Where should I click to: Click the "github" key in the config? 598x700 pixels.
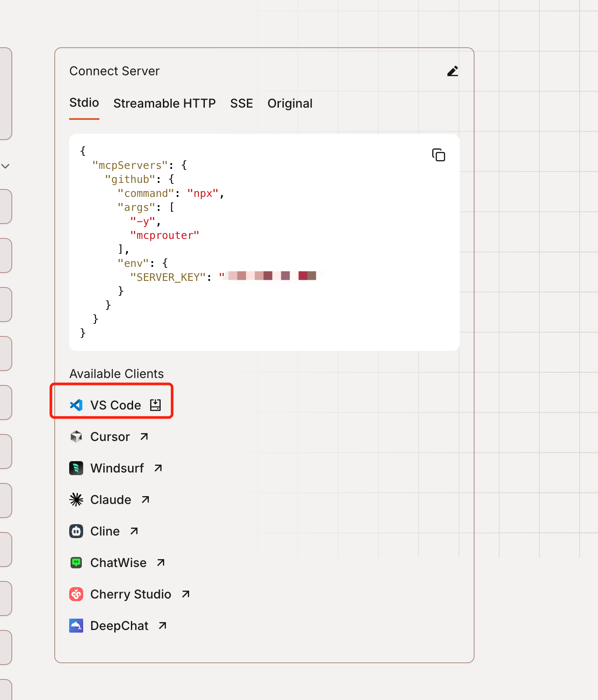(130, 179)
